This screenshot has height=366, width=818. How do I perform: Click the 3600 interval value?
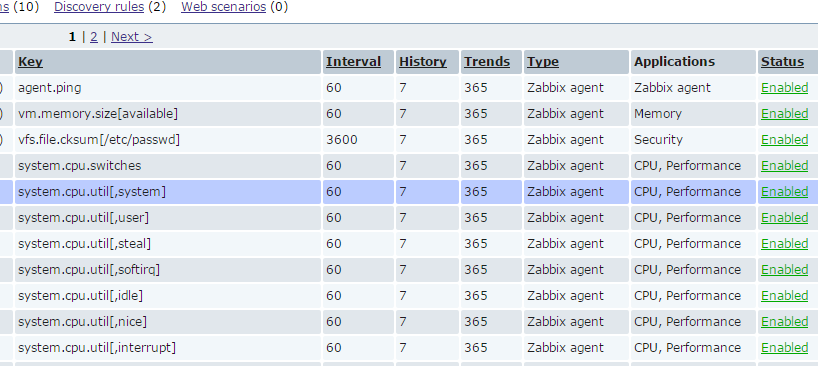point(342,140)
